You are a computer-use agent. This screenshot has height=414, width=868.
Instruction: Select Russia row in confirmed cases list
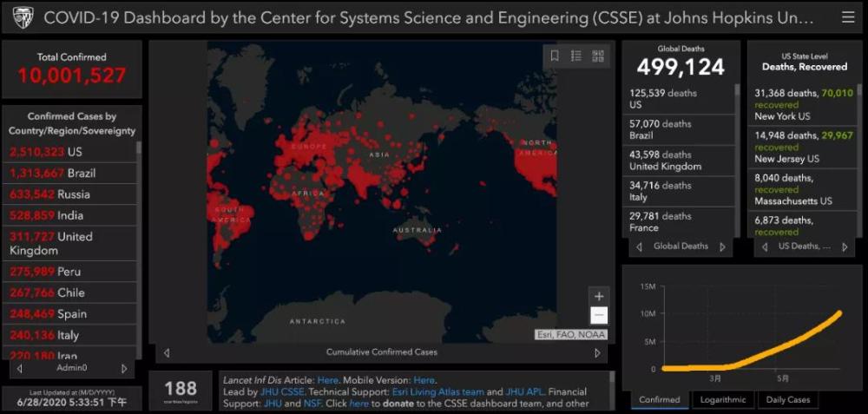69,194
